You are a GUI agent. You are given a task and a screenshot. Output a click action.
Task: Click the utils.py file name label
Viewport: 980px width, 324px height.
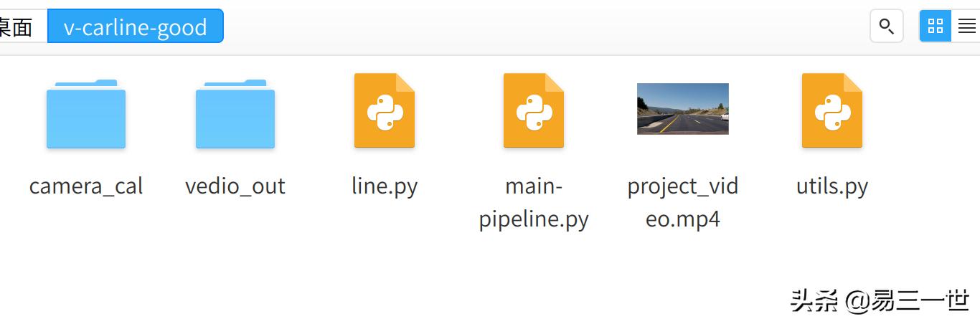coord(832,186)
